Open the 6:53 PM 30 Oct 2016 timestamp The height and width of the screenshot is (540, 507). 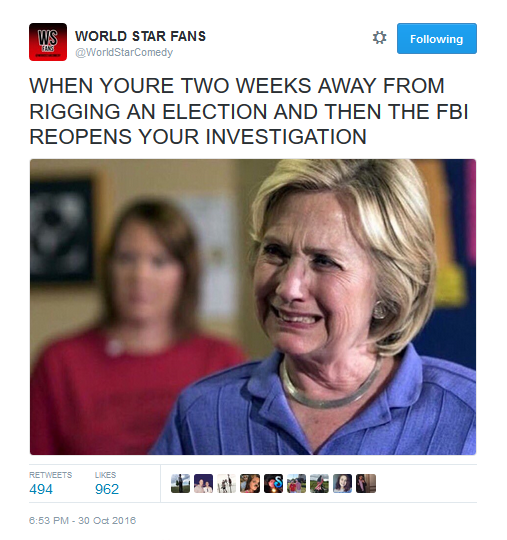(82, 520)
